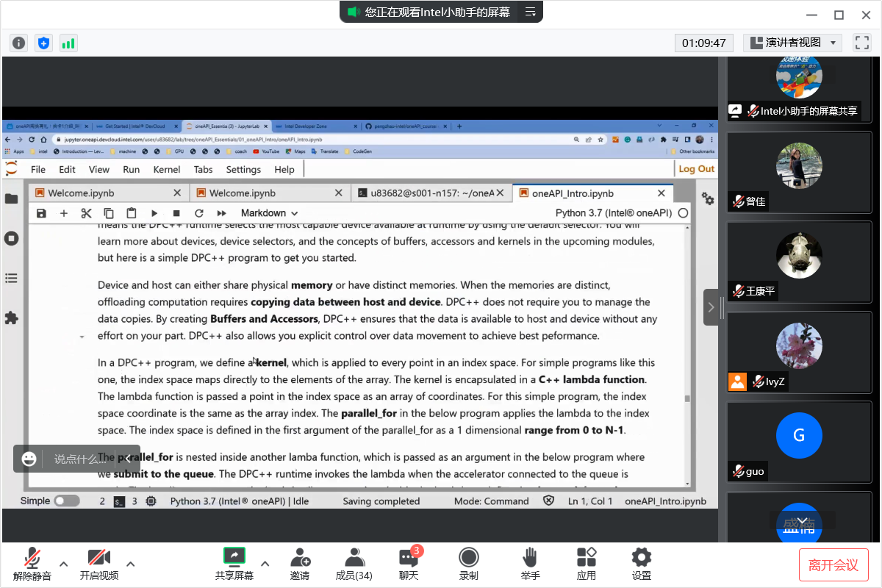Click the Share Screen icon
Image resolution: width=882 pixels, height=588 pixels.
[x=234, y=557]
